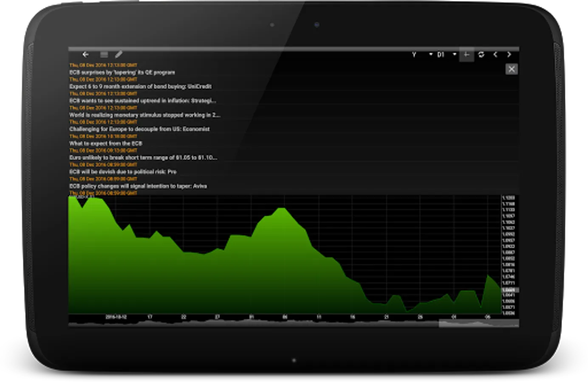Image resolution: width=588 pixels, height=382 pixels.
Task: Close the news panel with the X button
Action: click(x=512, y=69)
